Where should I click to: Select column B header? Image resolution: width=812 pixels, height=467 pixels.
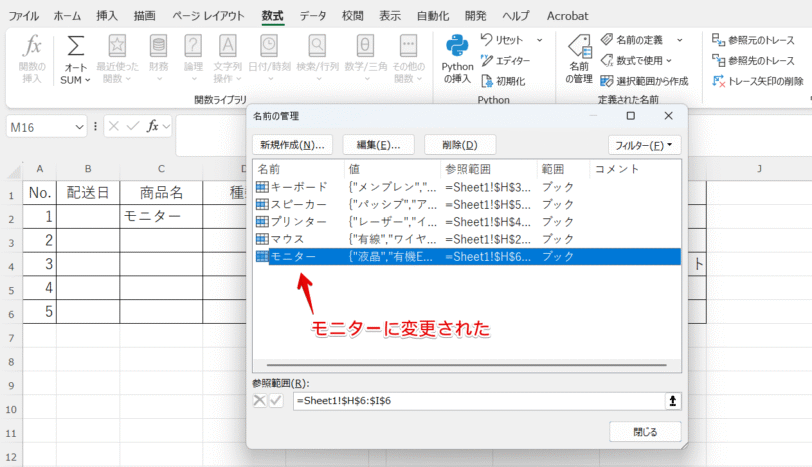[88, 169]
